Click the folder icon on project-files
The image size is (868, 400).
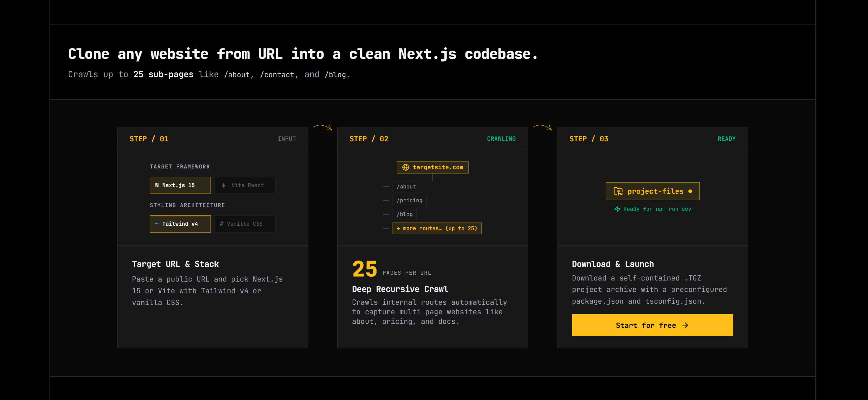point(618,191)
